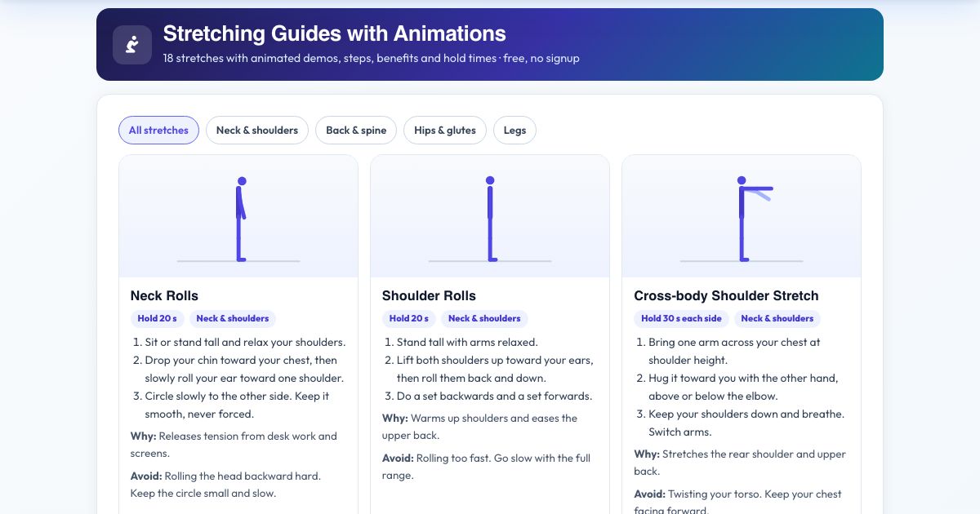Select the All stretches filter
The height and width of the screenshot is (514, 980).
tap(158, 130)
